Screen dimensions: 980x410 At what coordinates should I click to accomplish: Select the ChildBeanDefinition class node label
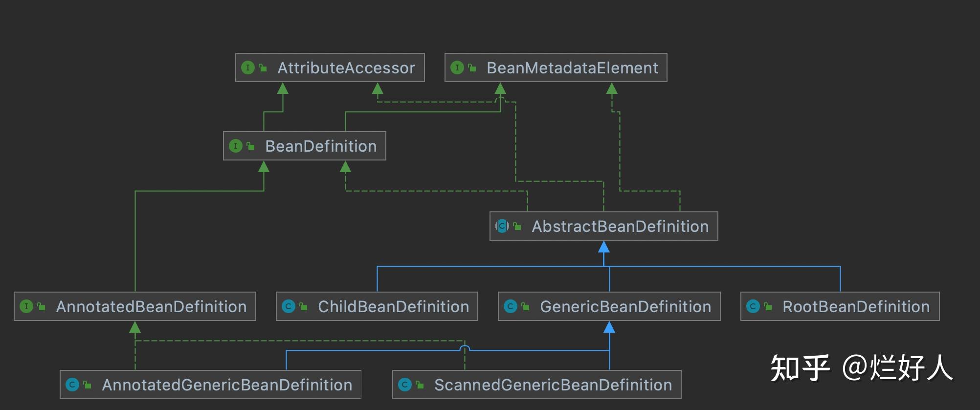click(393, 307)
